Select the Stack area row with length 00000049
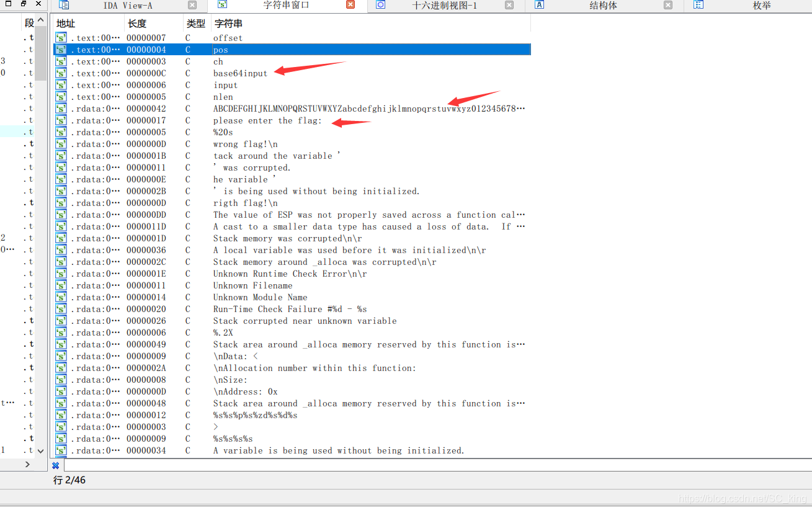 coord(292,344)
